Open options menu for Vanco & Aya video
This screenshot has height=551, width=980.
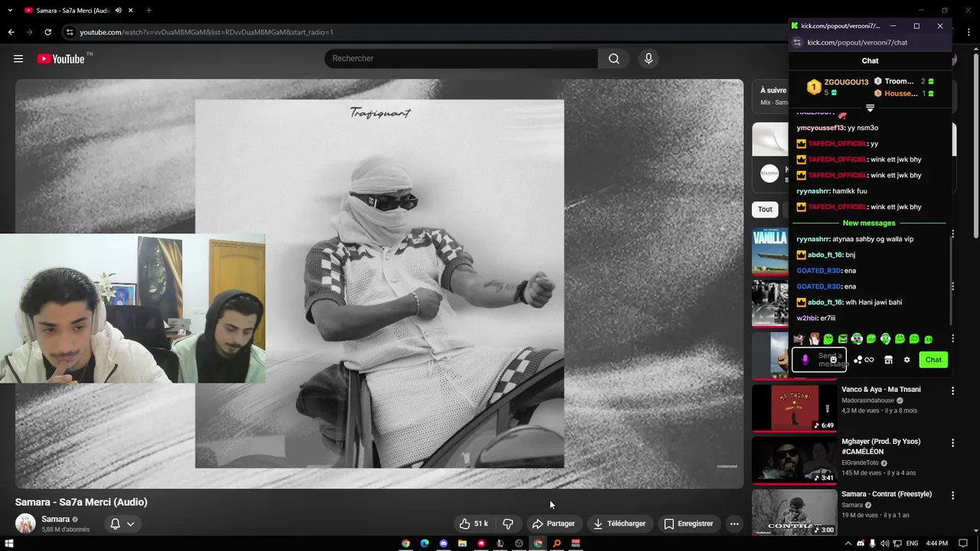tap(952, 391)
